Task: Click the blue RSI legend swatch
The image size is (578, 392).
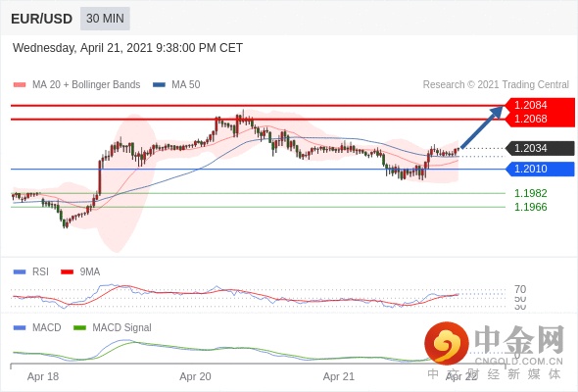Action: (x=20, y=272)
